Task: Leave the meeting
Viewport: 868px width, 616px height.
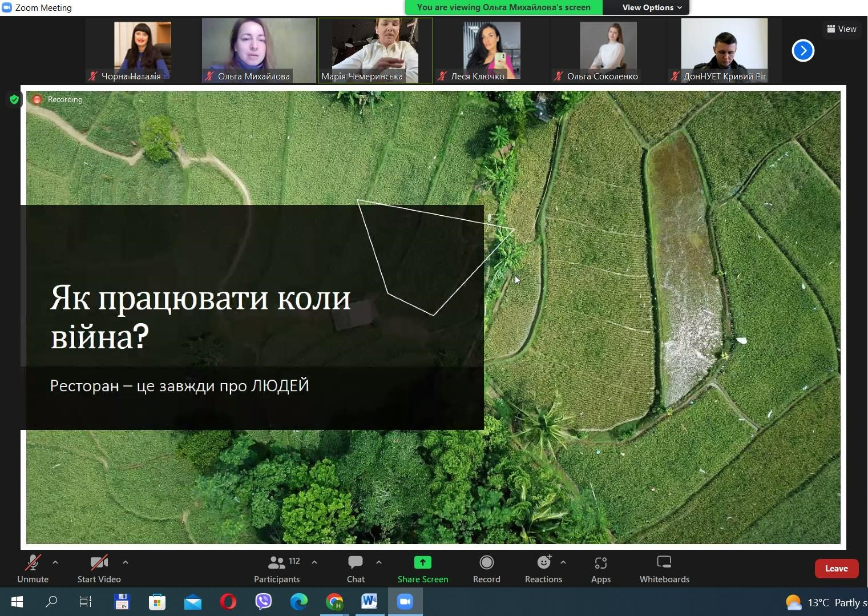Action: pos(836,569)
